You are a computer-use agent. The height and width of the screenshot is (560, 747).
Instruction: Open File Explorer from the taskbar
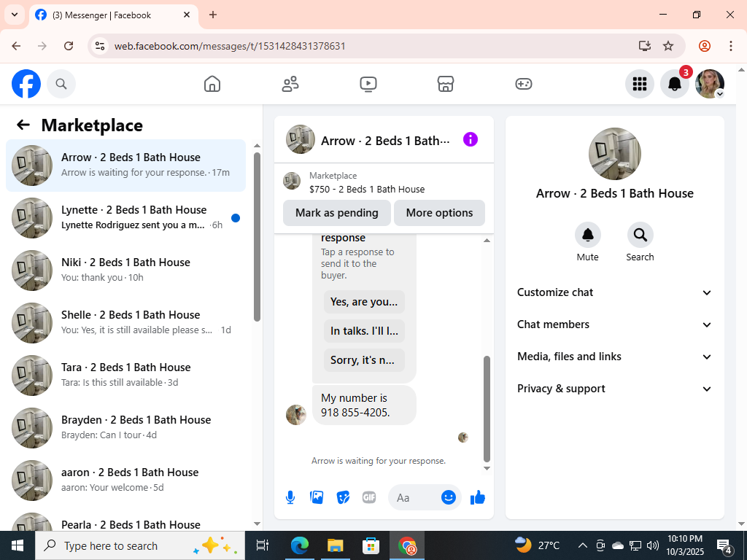click(335, 545)
